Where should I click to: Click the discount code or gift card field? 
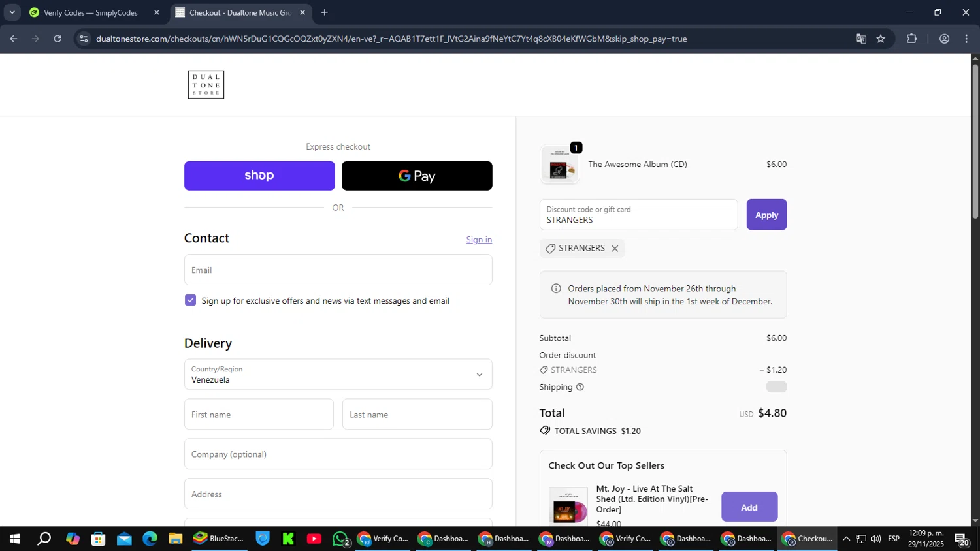click(x=638, y=215)
